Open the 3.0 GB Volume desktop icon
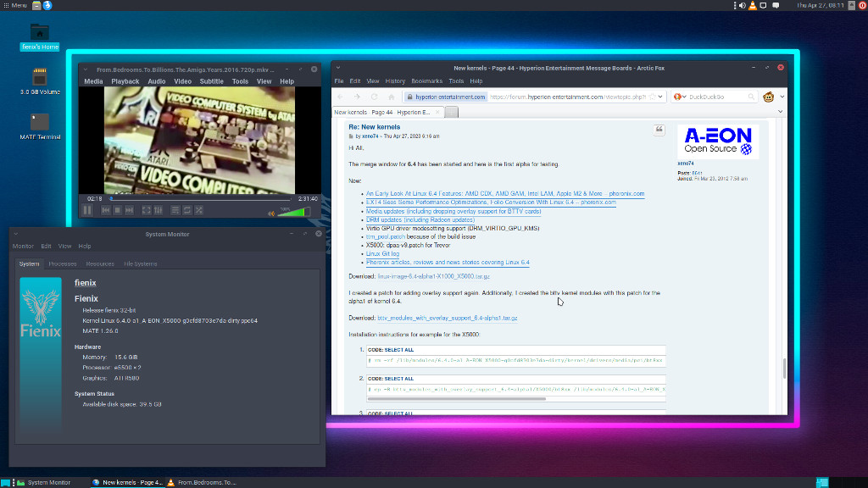The image size is (868, 488). click(40, 80)
